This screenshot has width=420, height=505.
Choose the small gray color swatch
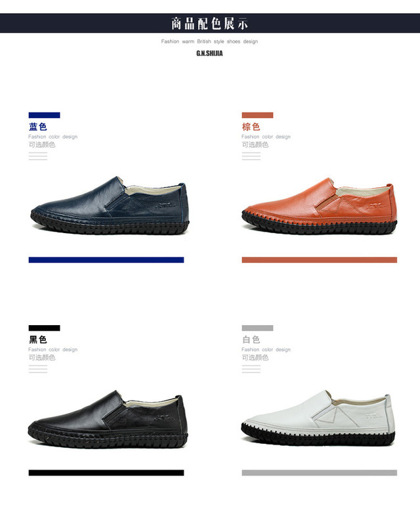pos(257,328)
